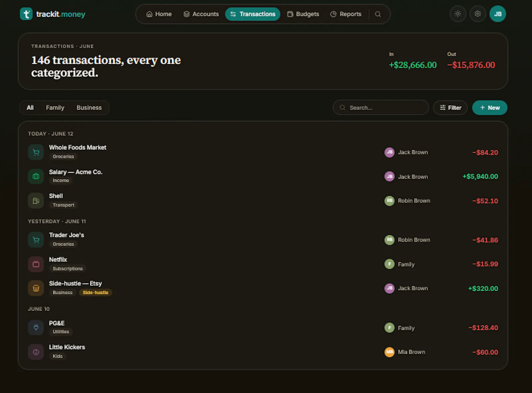Click the In total +$28,666.00
The image size is (532, 393).
pos(413,65)
